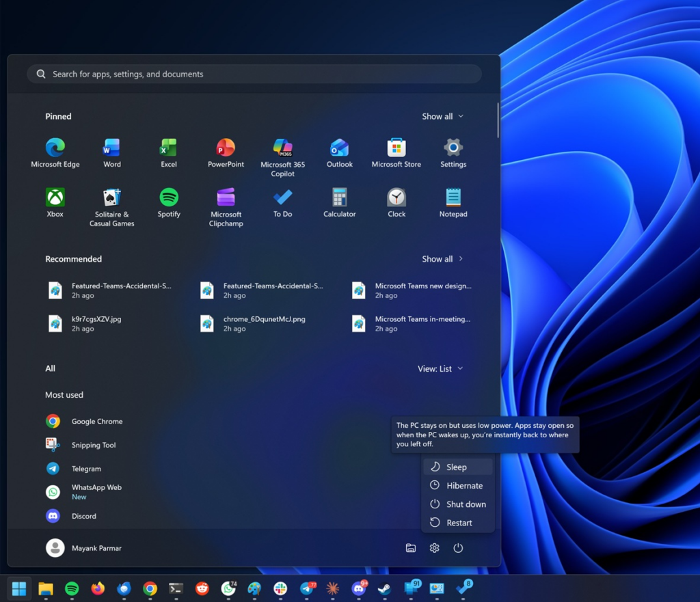Open the pinned Settings app tile
The image size is (700, 602).
tap(453, 153)
